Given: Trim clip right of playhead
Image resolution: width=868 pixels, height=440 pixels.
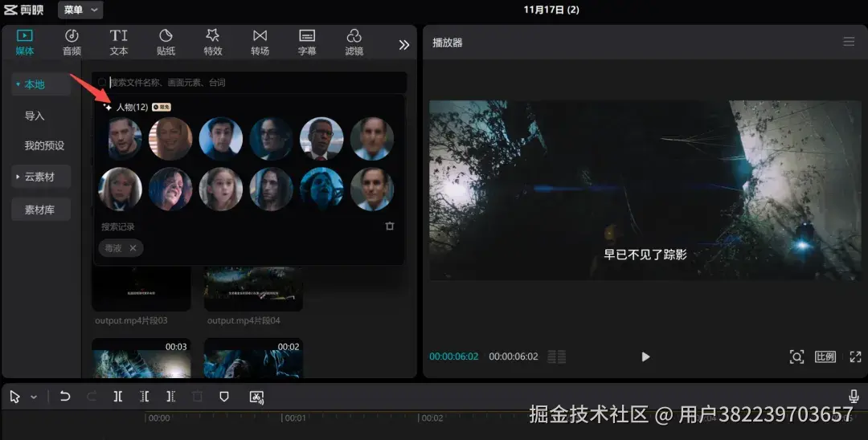Looking at the screenshot, I should pos(171,397).
